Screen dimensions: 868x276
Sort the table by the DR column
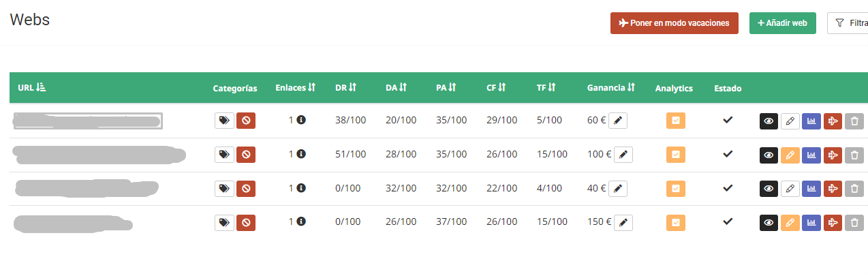click(x=346, y=88)
